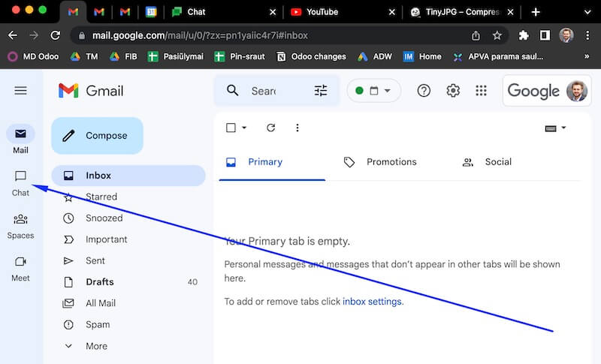Open the ADW bookmark
The image size is (601, 364).
374,56
